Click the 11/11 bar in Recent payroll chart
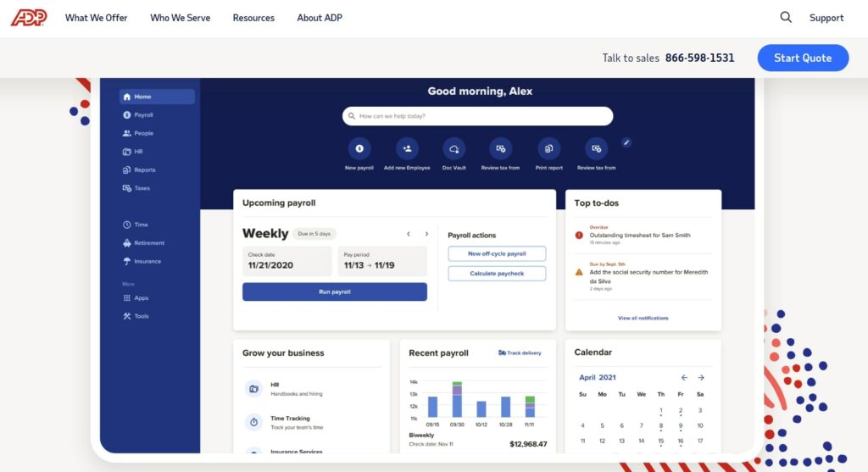868x472 pixels. click(x=530, y=407)
